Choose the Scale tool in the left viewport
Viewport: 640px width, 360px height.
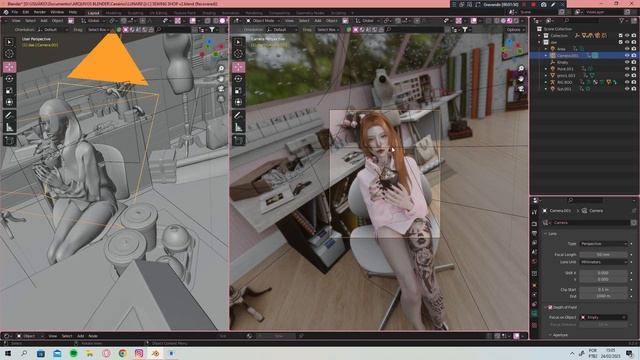(x=9, y=91)
